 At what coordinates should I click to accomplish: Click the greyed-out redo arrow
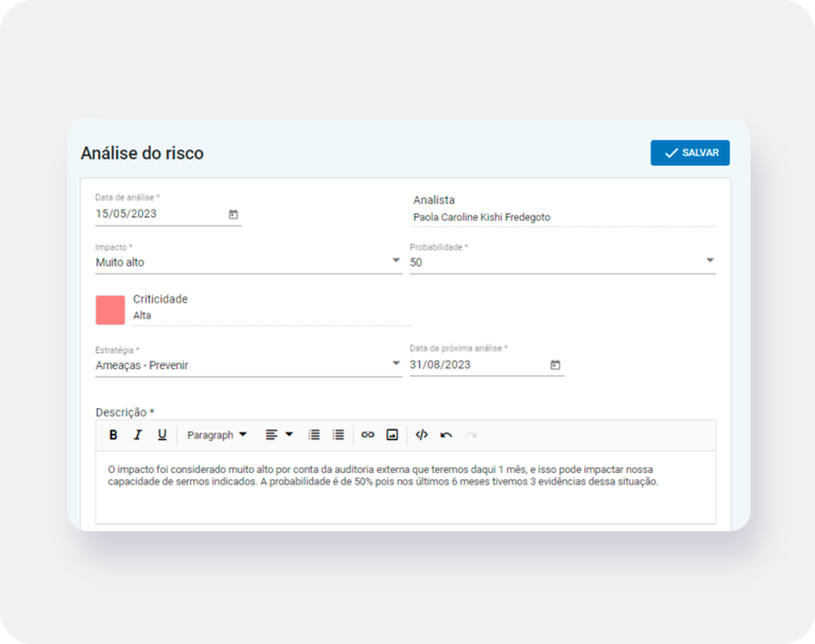pyautogui.click(x=470, y=435)
